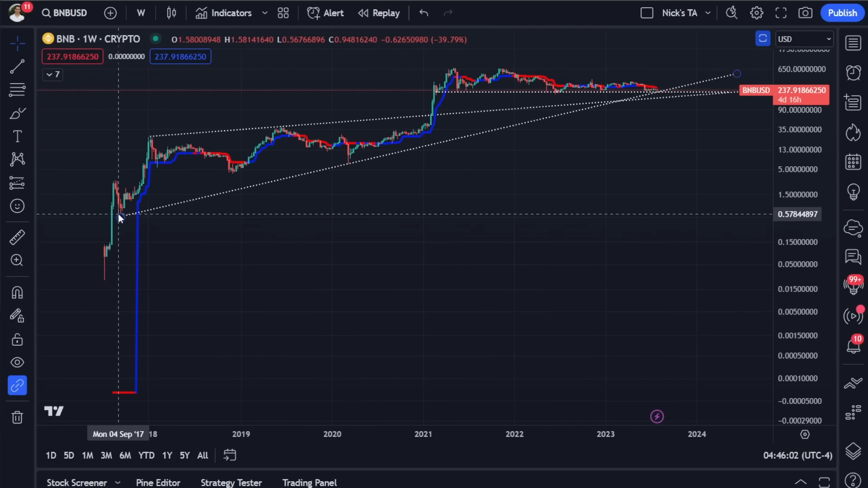Toggle the drawing sync link tool
This screenshot has height=488, width=868.
[x=17, y=385]
